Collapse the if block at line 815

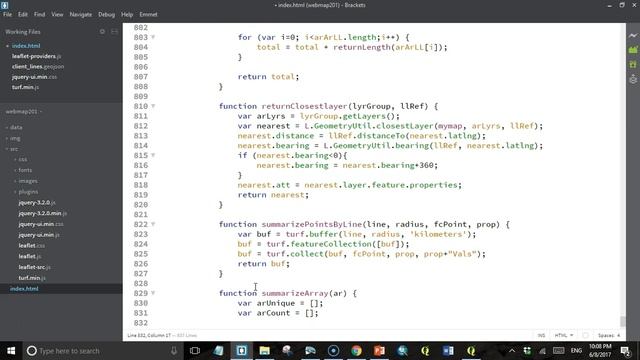(x=153, y=155)
